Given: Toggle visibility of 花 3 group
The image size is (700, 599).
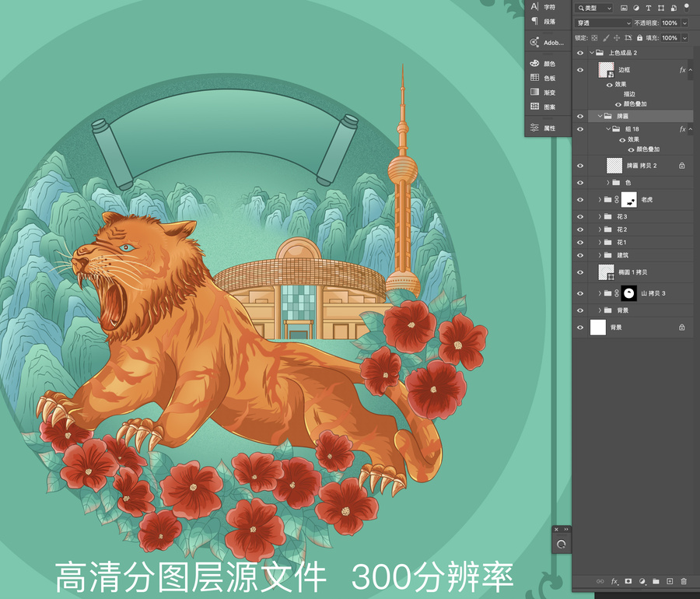Looking at the screenshot, I should tap(580, 216).
